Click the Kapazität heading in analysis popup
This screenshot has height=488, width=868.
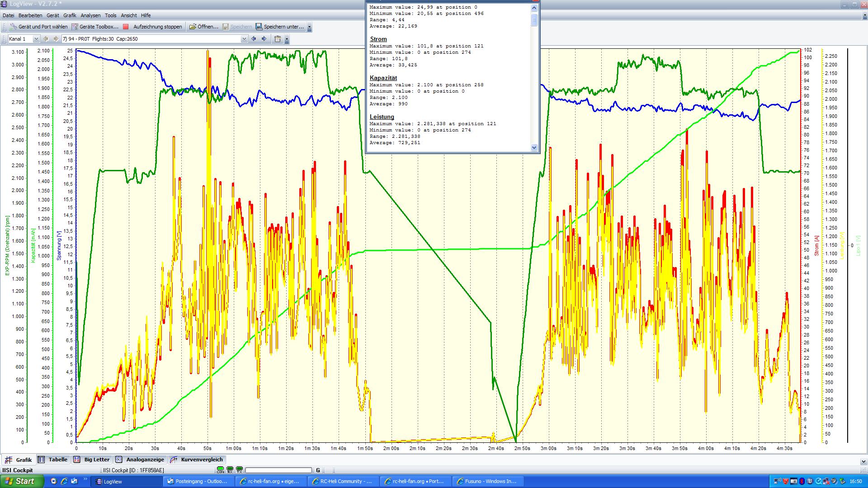point(383,78)
